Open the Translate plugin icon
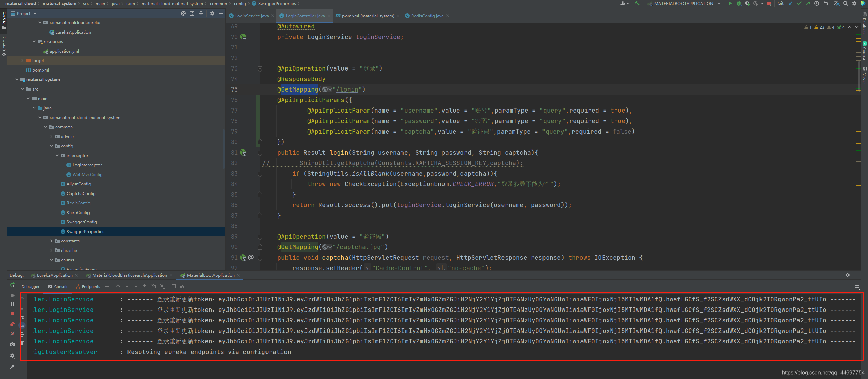The height and width of the screenshot is (379, 868). point(836,4)
